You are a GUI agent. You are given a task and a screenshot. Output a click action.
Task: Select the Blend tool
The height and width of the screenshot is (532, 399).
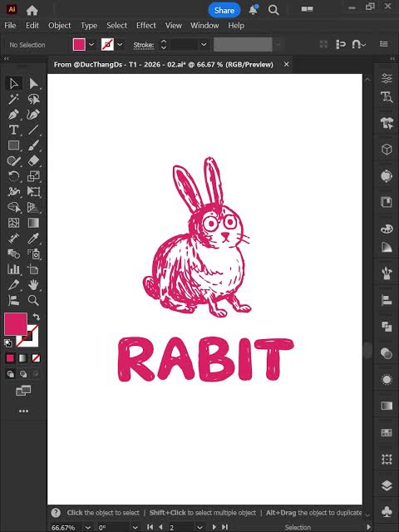(13, 254)
